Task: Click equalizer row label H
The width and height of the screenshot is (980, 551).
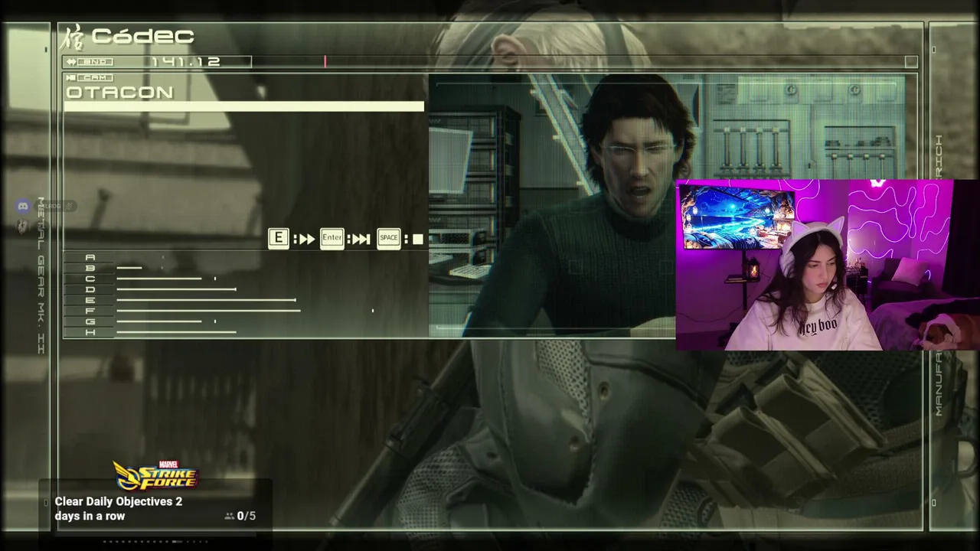Action: (x=90, y=332)
